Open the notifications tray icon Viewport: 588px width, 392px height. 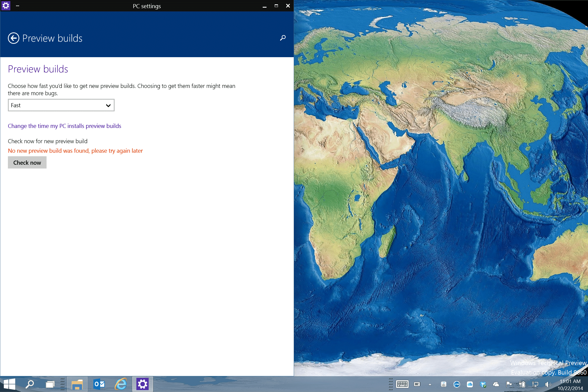tap(417, 384)
